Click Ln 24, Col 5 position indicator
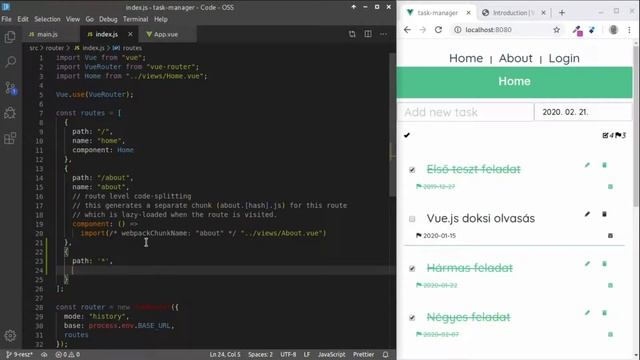The height and width of the screenshot is (360, 640). click(x=225, y=355)
